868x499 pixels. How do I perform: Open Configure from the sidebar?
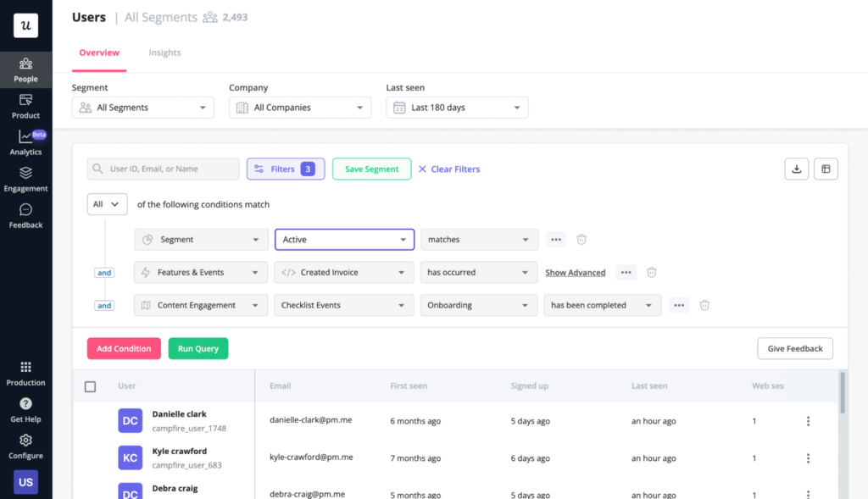point(25,447)
